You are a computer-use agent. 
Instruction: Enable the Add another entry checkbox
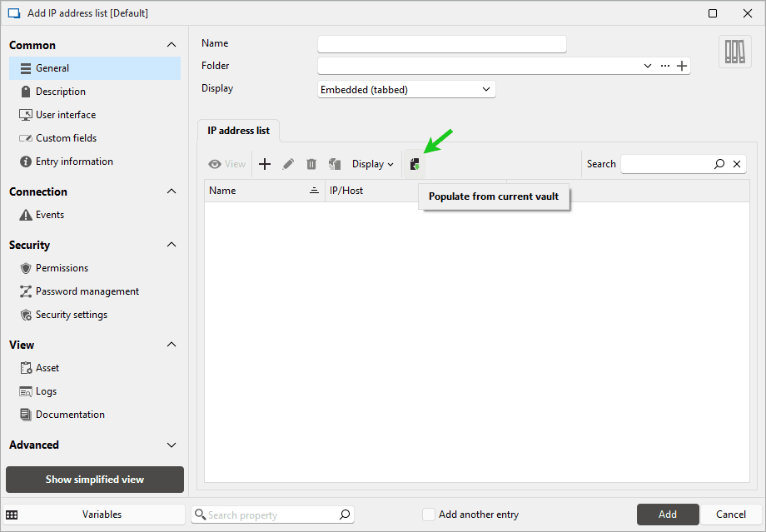click(x=429, y=515)
